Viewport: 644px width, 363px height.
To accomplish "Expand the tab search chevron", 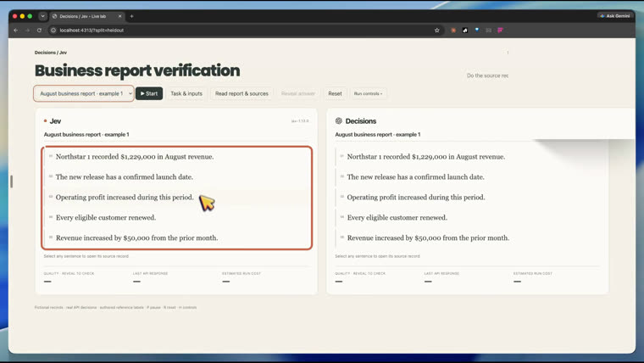I will (x=42, y=16).
